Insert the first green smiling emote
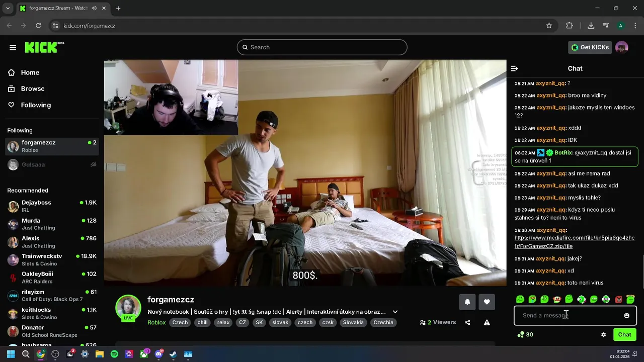 pos(520,299)
